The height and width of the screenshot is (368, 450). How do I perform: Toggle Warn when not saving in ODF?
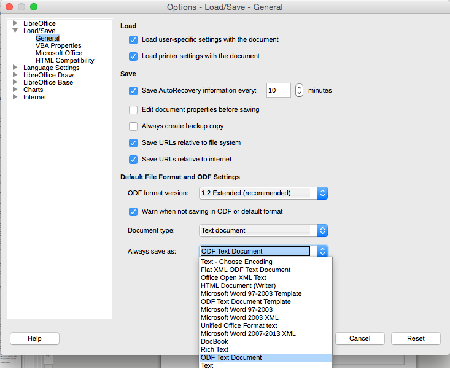click(133, 212)
